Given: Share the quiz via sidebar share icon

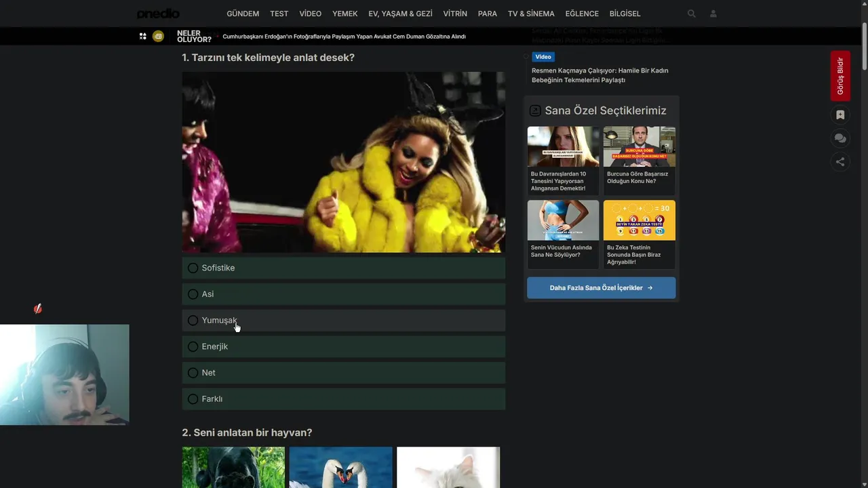Looking at the screenshot, I should (x=840, y=161).
